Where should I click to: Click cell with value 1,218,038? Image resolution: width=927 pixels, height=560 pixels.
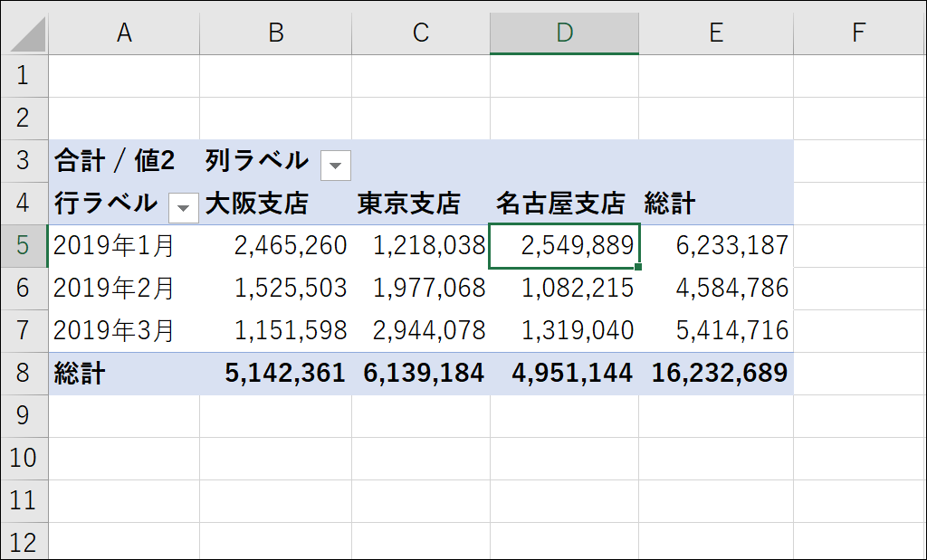421,246
